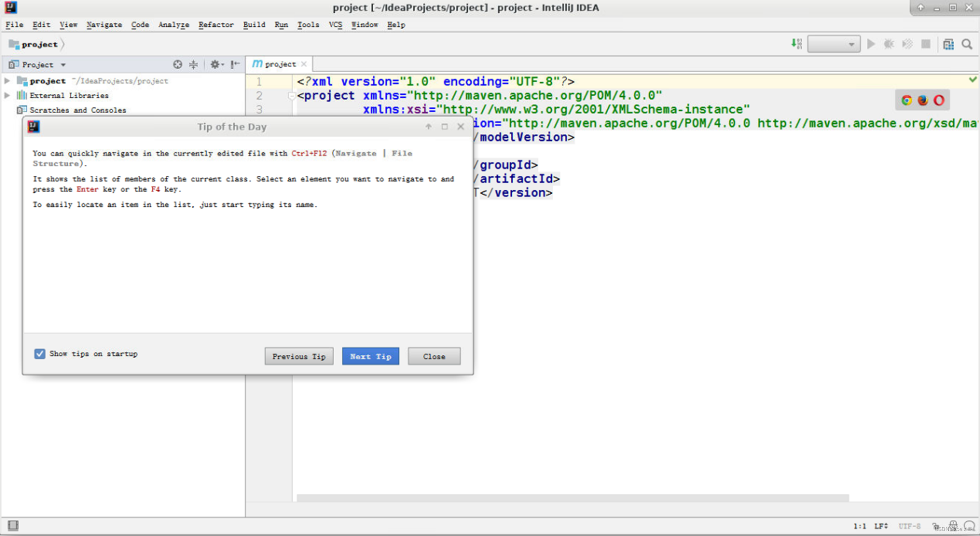Select External Libraries tree item
The height and width of the screenshot is (536, 980).
62,95
